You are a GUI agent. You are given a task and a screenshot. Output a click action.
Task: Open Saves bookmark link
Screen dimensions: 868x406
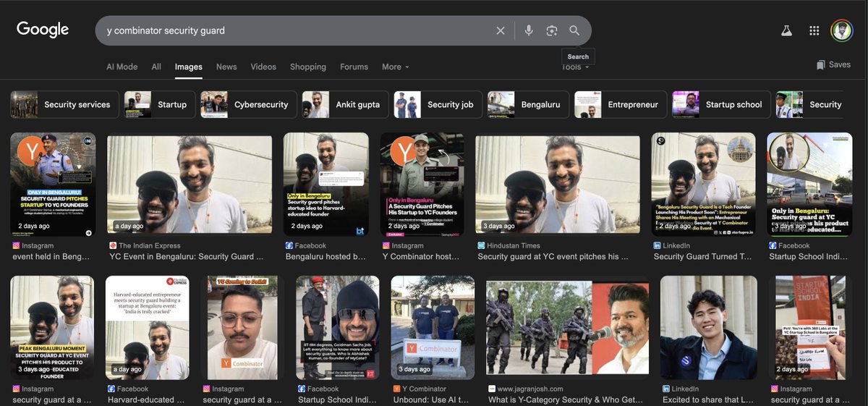pyautogui.click(x=833, y=64)
